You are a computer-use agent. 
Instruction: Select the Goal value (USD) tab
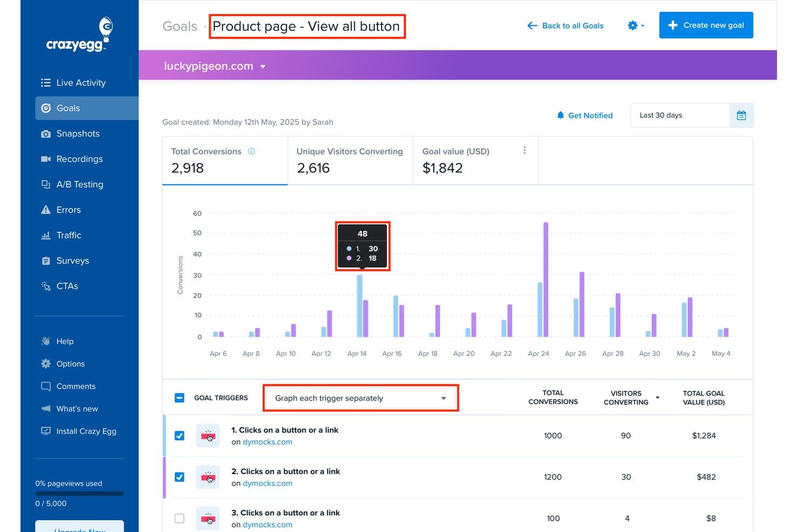tap(476, 161)
